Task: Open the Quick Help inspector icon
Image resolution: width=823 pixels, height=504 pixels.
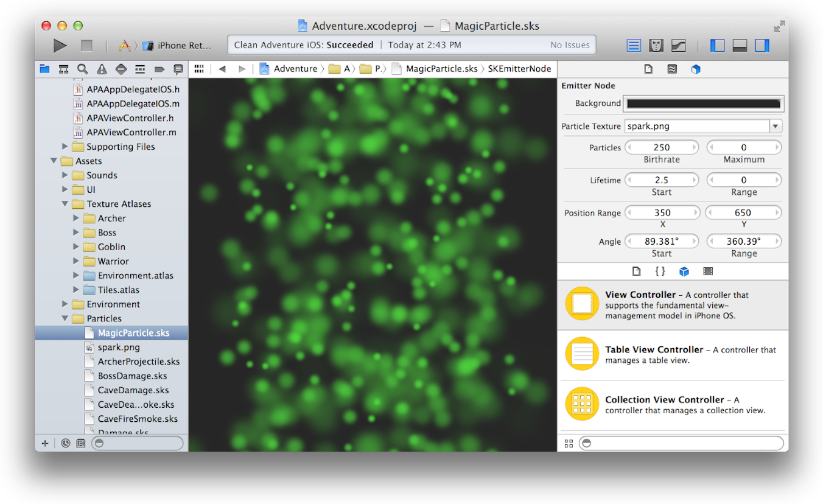Action: (x=672, y=69)
